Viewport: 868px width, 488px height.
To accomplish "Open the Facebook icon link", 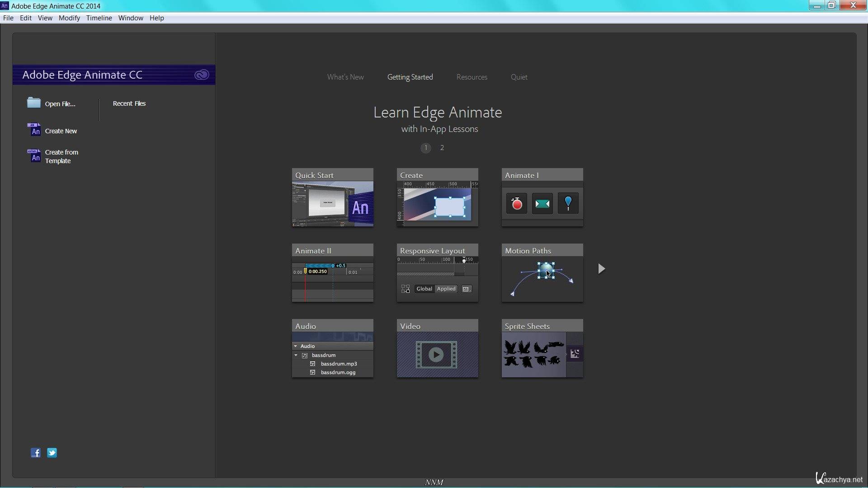I will 36,453.
